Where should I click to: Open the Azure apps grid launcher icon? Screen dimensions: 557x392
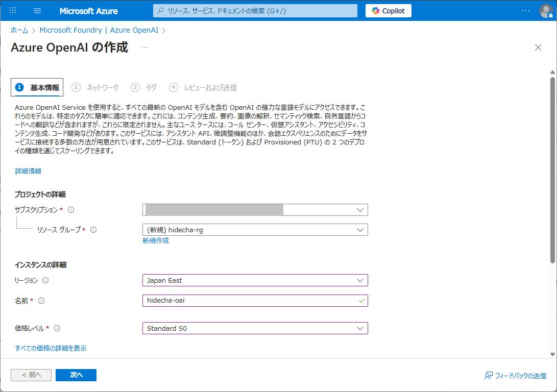[x=13, y=11]
